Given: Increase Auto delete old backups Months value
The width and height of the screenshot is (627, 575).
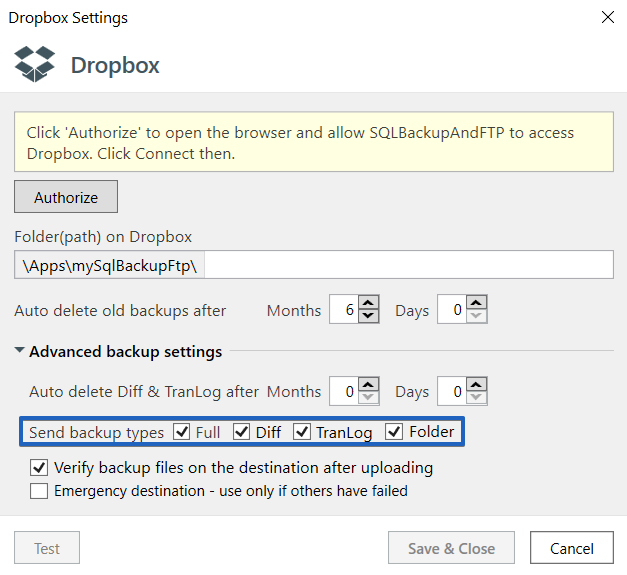Looking at the screenshot, I should pyautogui.click(x=368, y=302).
